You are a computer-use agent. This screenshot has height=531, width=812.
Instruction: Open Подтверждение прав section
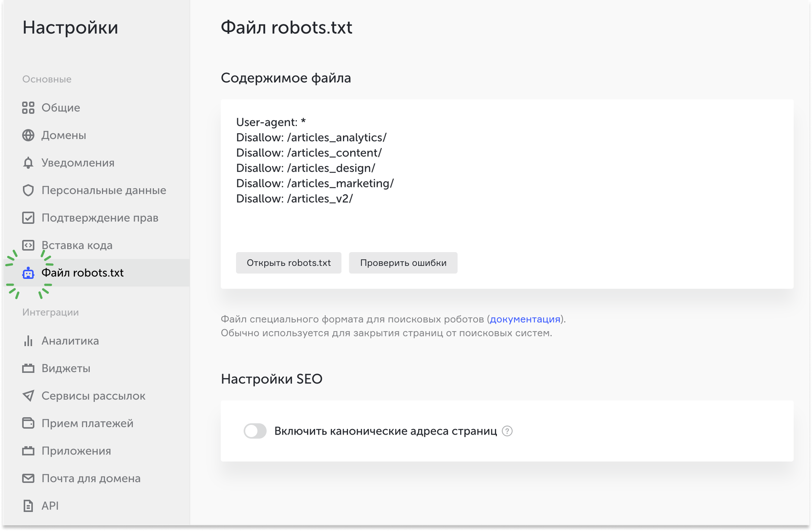coord(96,218)
